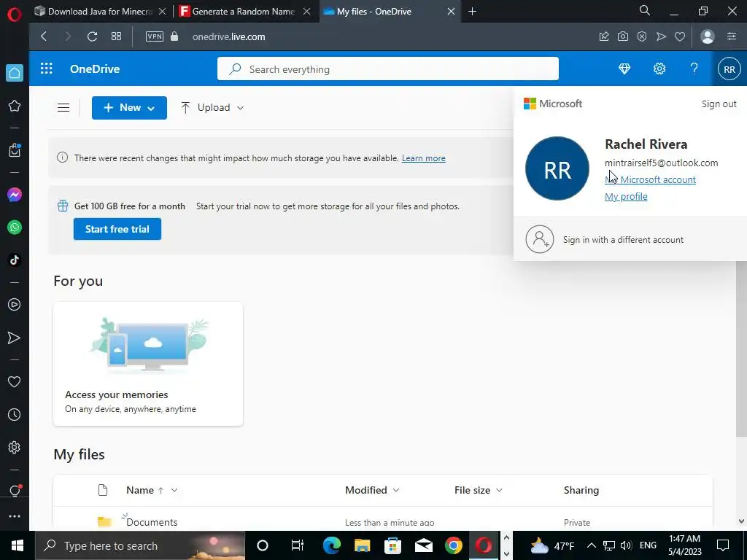This screenshot has width=747, height=560.
Task: Click the Search everything field
Action: point(388,69)
